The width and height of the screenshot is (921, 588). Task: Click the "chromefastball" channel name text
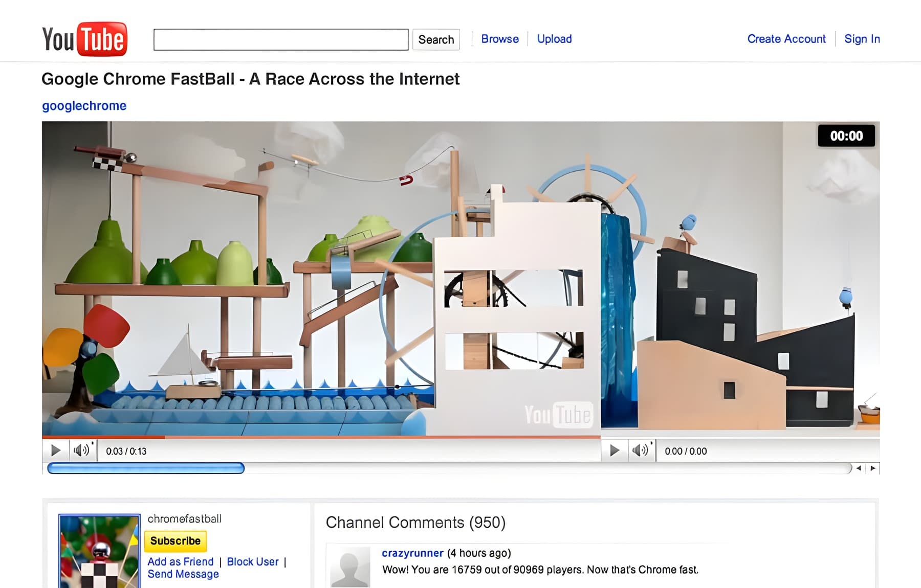[185, 518]
